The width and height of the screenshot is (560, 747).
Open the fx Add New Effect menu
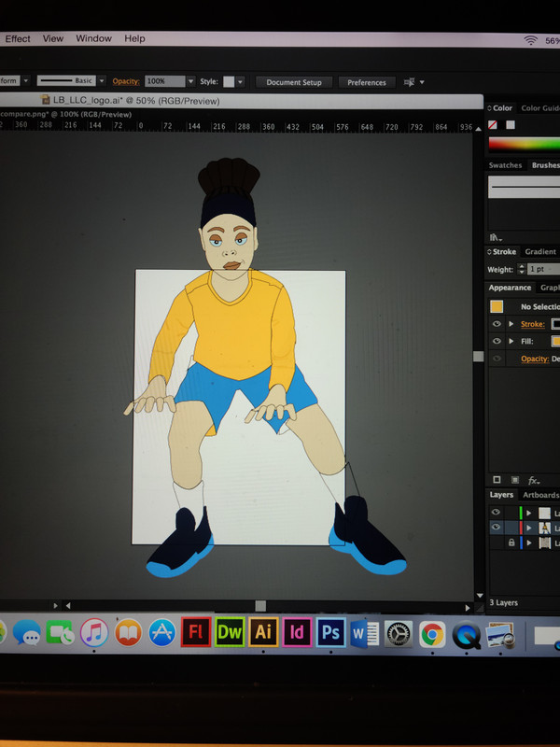click(x=534, y=480)
